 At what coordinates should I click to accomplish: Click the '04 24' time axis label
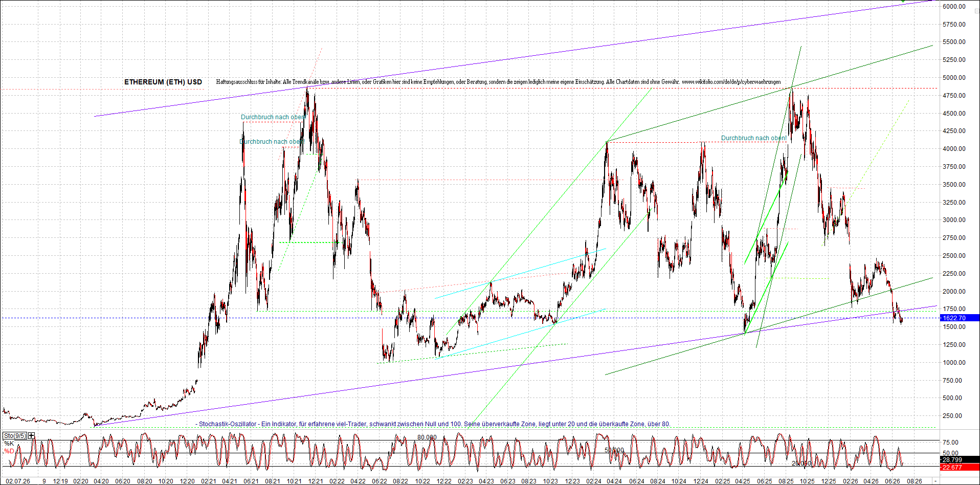tap(614, 481)
